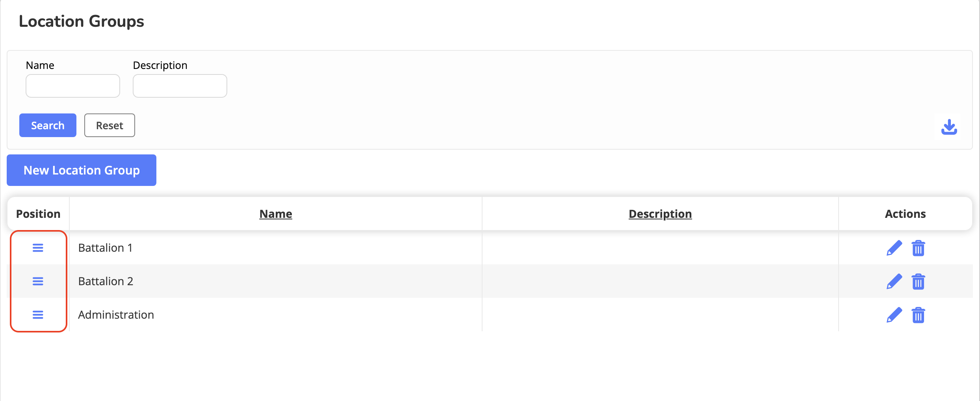The image size is (980, 401).
Task: Click the drag handle for Battalion 1
Action: click(38, 248)
